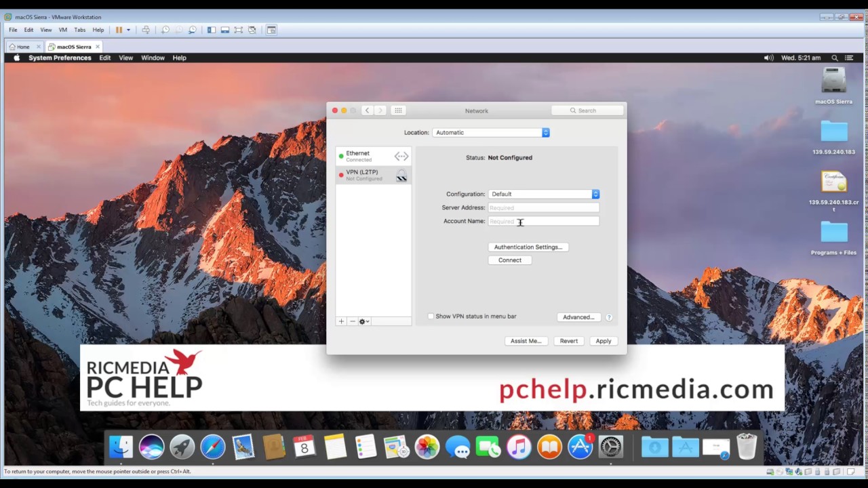Click network help question mark button
868x488 pixels.
tap(609, 317)
